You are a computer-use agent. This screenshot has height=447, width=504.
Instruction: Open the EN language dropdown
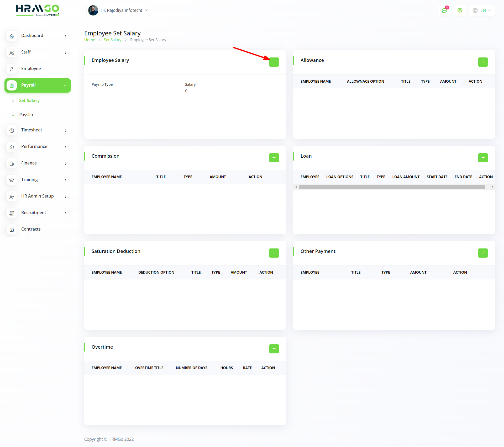point(482,10)
